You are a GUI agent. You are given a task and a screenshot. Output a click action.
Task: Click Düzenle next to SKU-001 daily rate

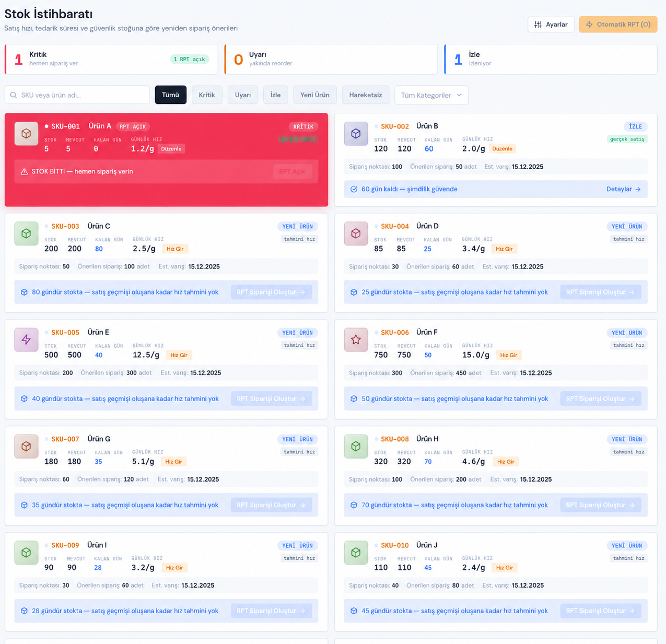(171, 149)
